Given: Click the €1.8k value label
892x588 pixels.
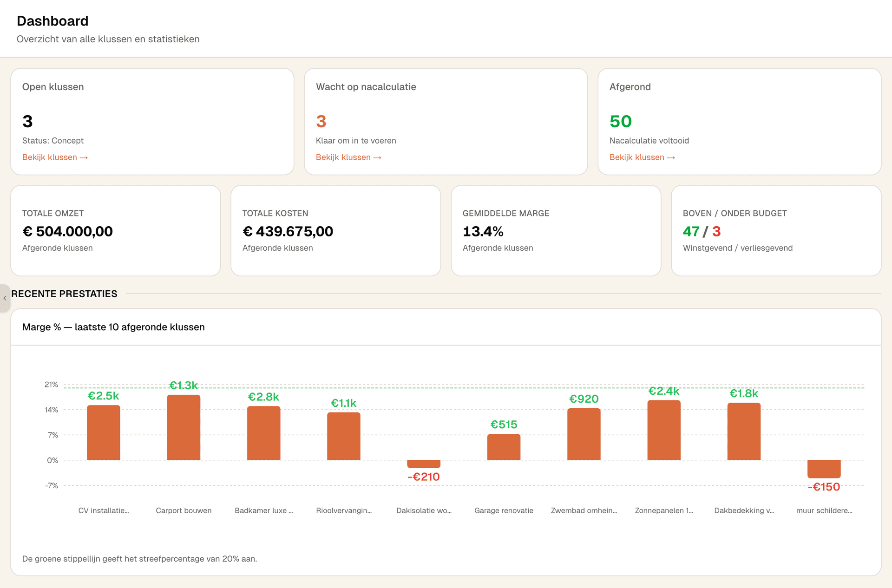Looking at the screenshot, I should [x=744, y=393].
